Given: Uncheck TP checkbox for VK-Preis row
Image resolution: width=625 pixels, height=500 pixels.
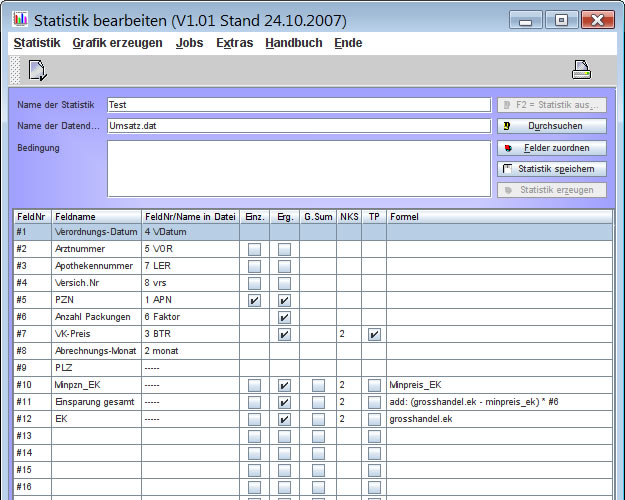Looking at the screenshot, I should [374, 334].
